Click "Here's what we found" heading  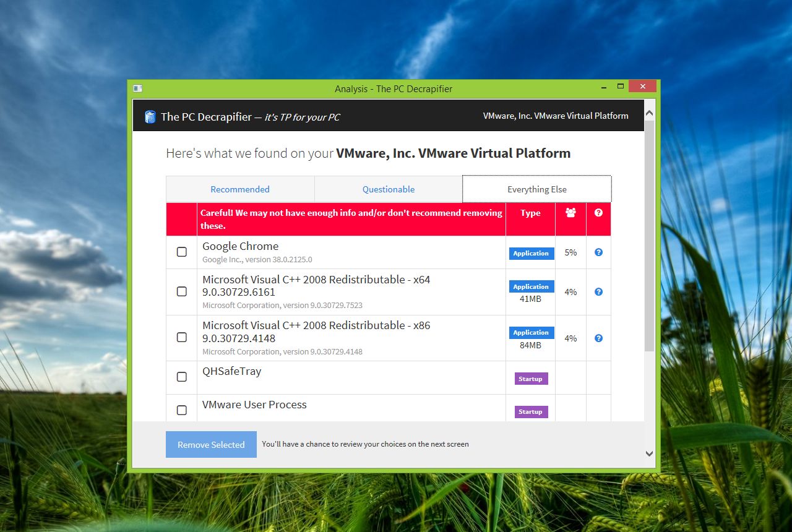click(x=368, y=153)
